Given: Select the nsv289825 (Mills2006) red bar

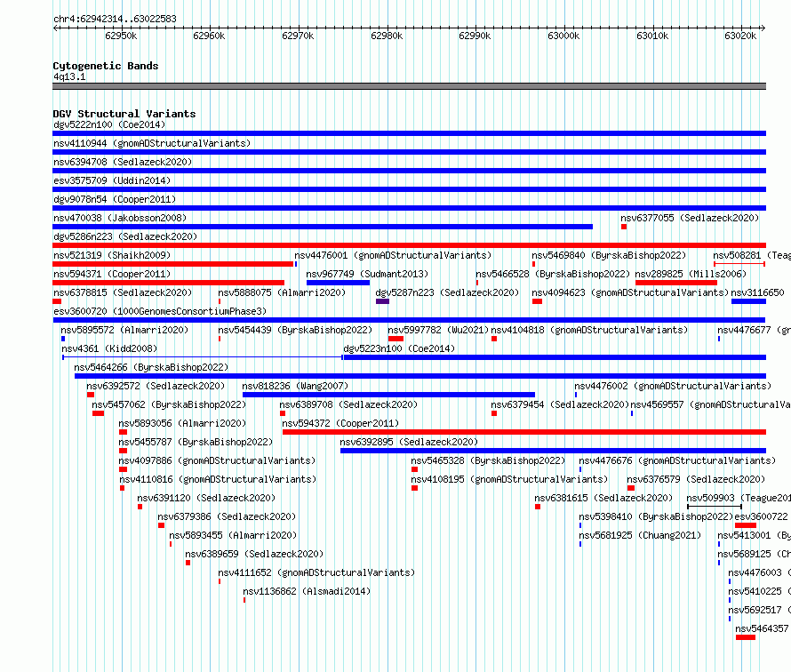Looking at the screenshot, I should click(x=676, y=283).
